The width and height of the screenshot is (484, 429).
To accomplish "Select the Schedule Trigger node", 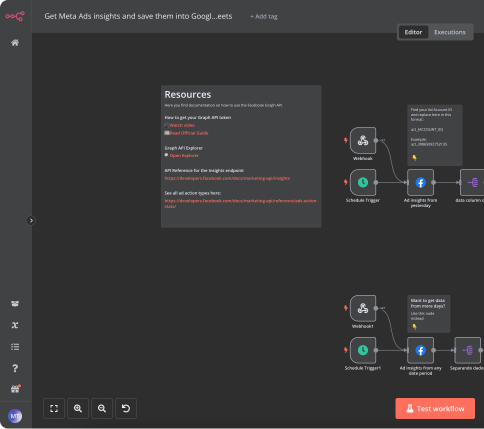I will click(x=363, y=182).
